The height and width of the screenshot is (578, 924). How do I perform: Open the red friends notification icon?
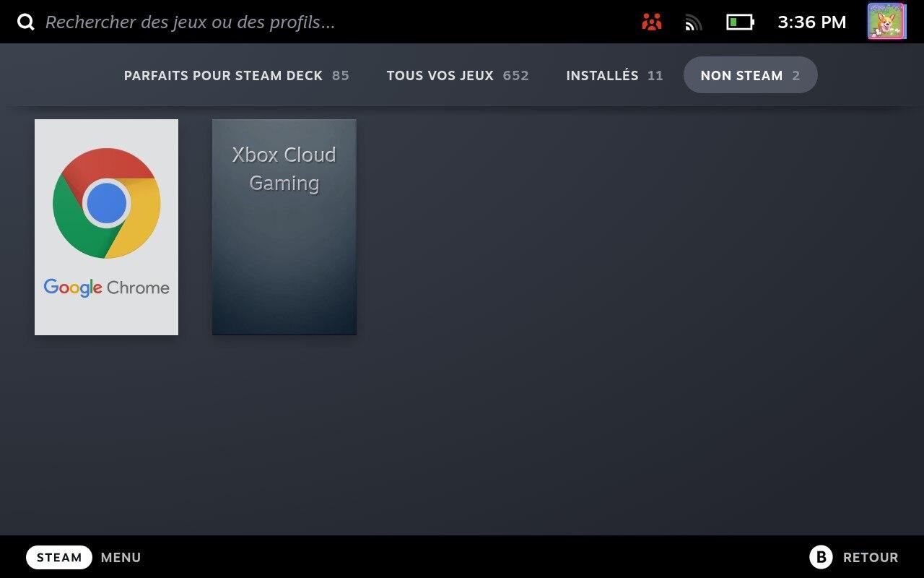pos(652,22)
